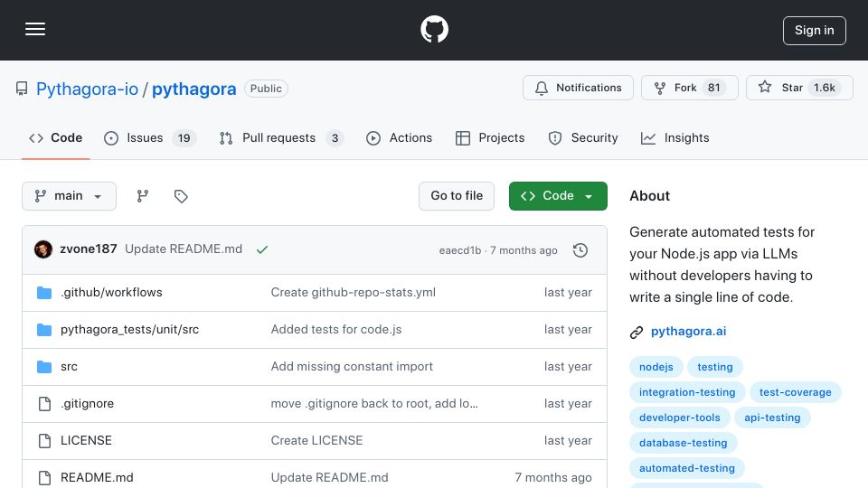This screenshot has height=488, width=868.
Task: Open the .github/workflows folder
Action: 111,292
